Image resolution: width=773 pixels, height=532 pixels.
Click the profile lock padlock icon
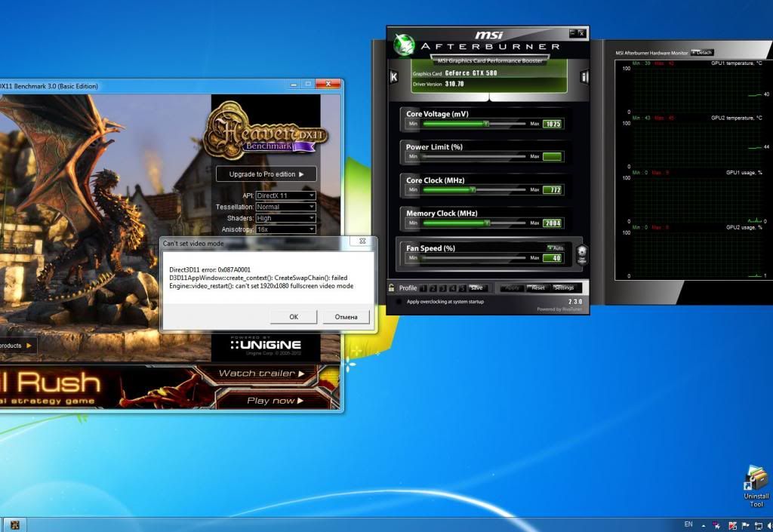pyautogui.click(x=391, y=288)
